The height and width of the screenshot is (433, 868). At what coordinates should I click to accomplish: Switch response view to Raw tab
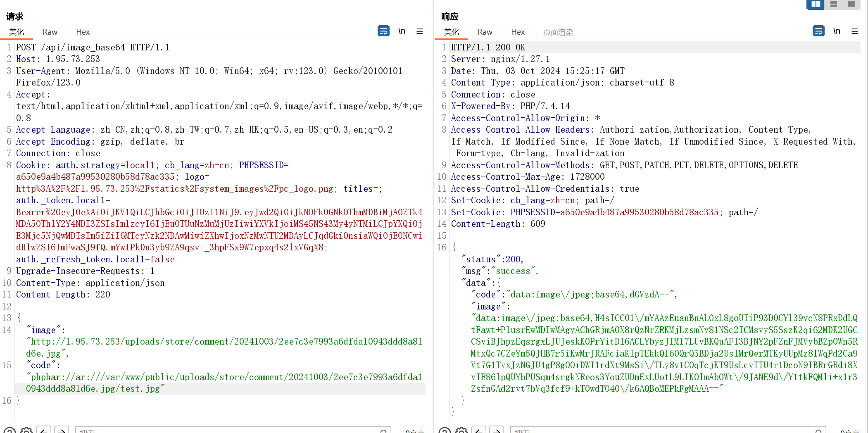485,32
